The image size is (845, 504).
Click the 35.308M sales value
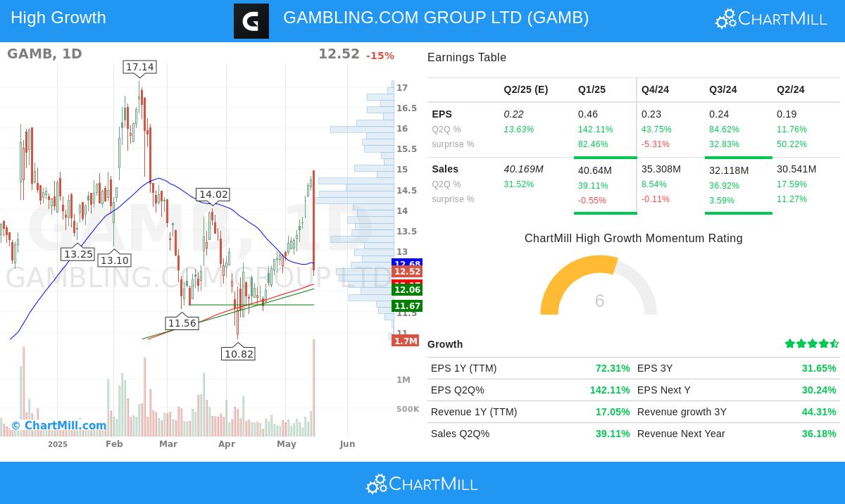click(x=661, y=169)
